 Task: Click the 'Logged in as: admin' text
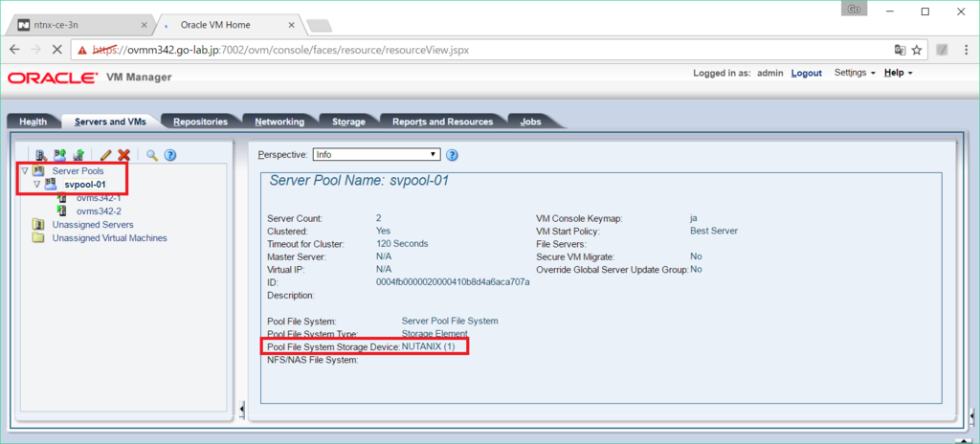point(738,73)
